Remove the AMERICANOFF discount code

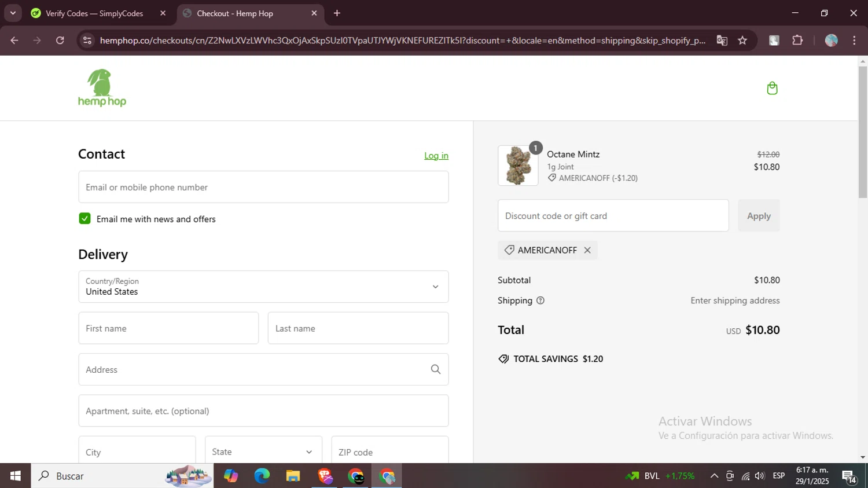click(x=587, y=250)
